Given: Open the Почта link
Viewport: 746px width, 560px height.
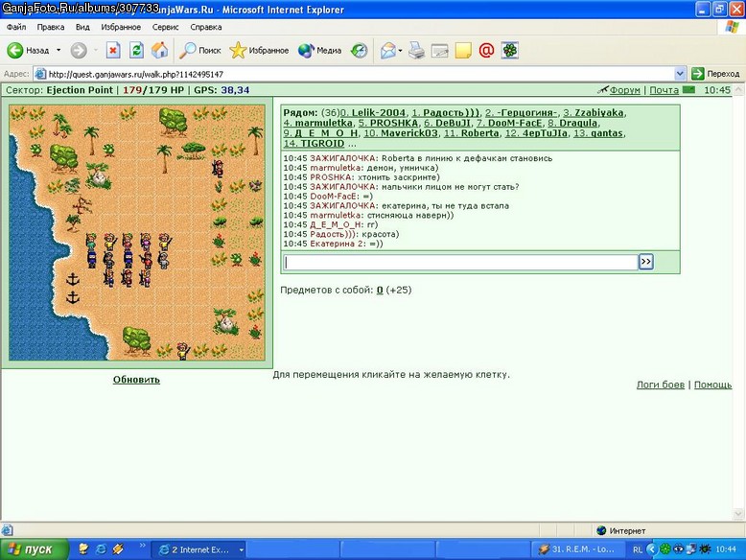Looking at the screenshot, I should 664,90.
